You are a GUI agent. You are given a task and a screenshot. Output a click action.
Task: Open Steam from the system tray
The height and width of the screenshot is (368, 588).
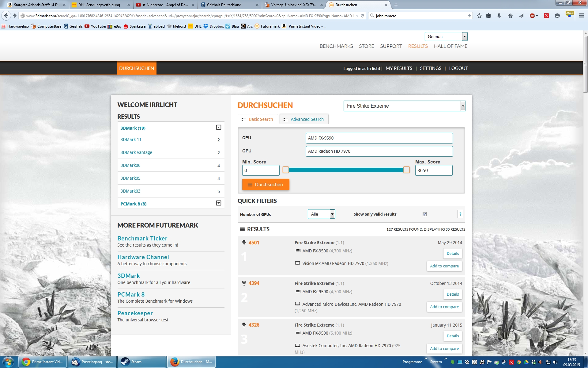pyautogui.click(x=504, y=362)
